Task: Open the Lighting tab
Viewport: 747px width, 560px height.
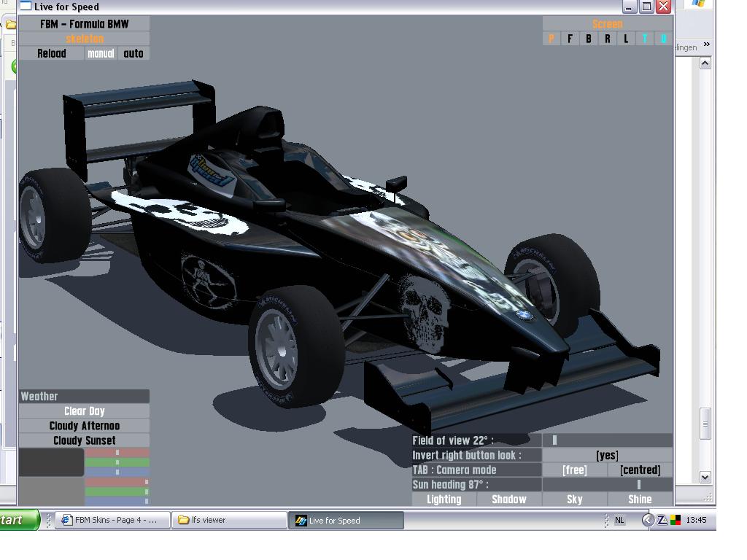Action: pyautogui.click(x=444, y=499)
